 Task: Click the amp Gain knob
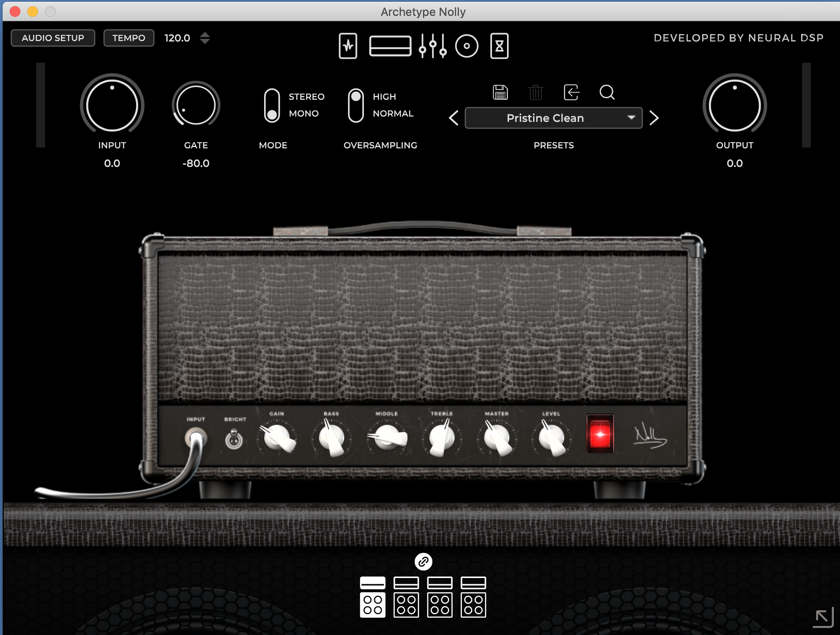click(x=278, y=438)
